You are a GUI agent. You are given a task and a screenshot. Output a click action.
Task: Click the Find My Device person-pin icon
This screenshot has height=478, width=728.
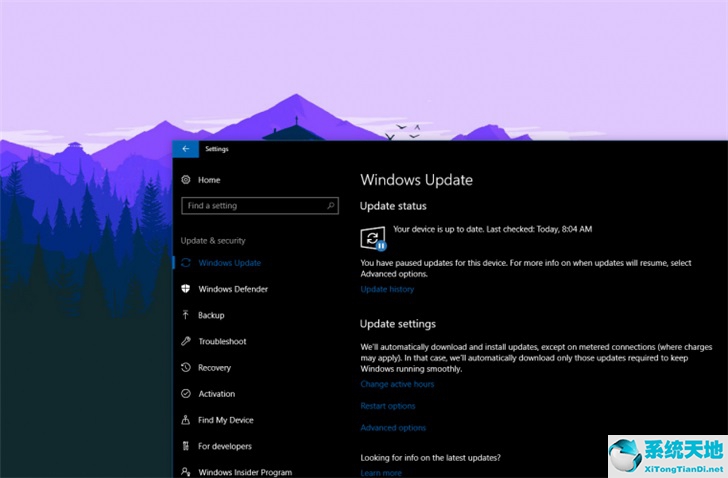[x=186, y=420]
